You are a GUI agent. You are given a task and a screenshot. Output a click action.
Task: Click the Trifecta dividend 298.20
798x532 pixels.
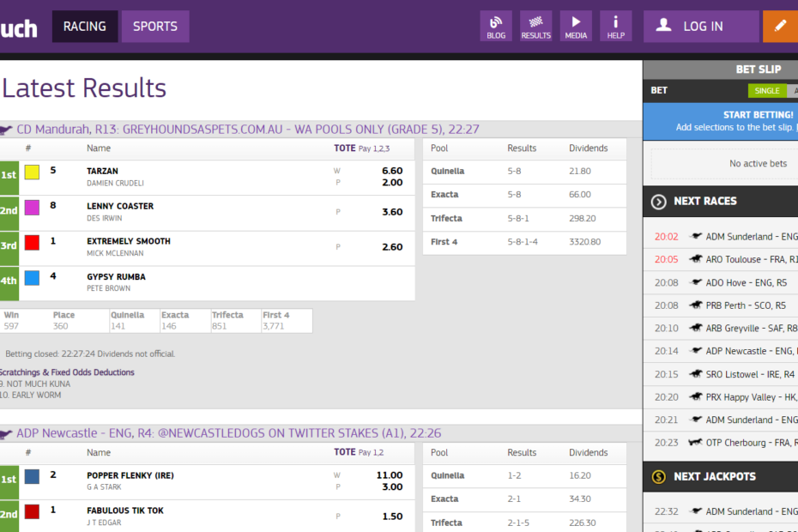[583, 219]
